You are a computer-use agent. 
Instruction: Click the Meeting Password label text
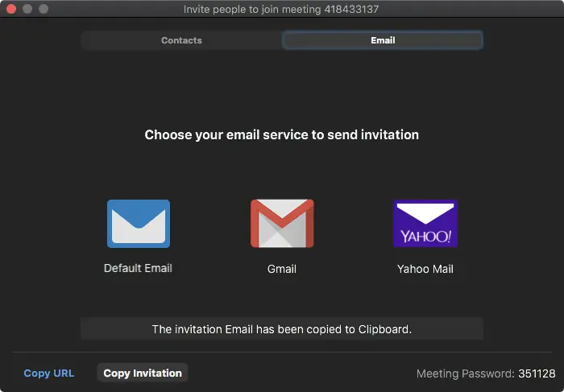(466, 373)
